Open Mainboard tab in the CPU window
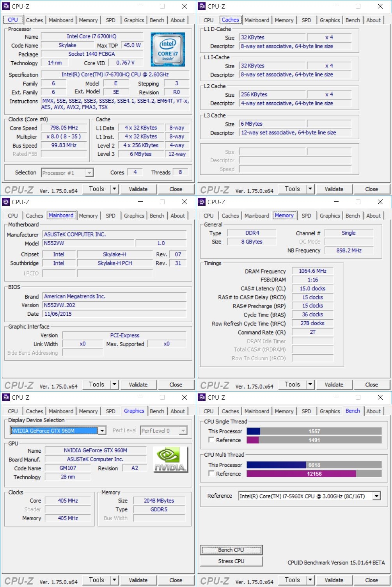Screen dimensions: 392x587 tap(61, 20)
